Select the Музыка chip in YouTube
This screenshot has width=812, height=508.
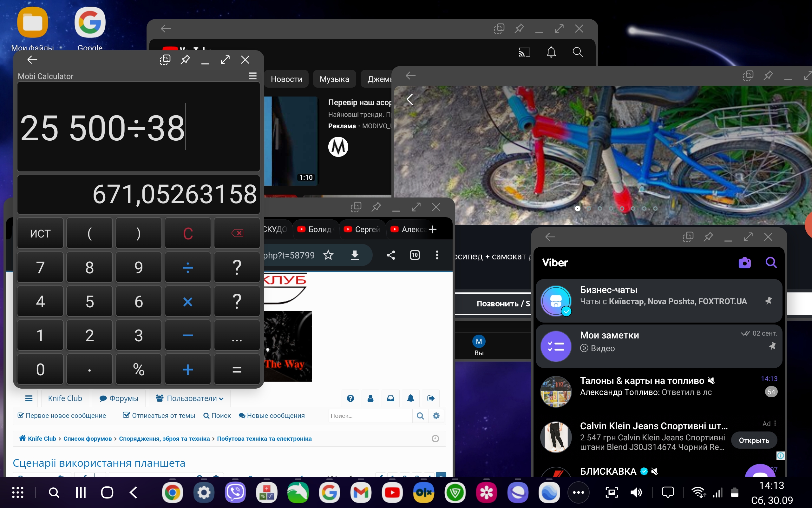coord(334,79)
